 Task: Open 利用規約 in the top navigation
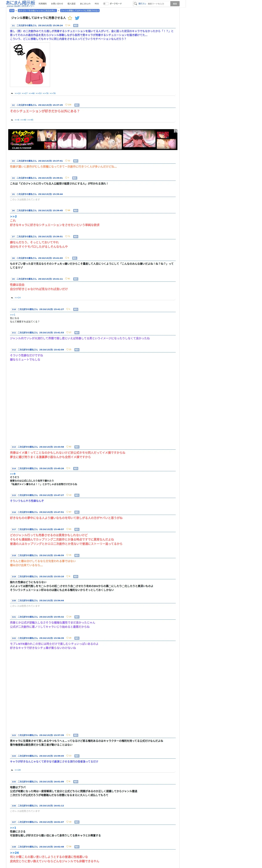tap(43, 4)
